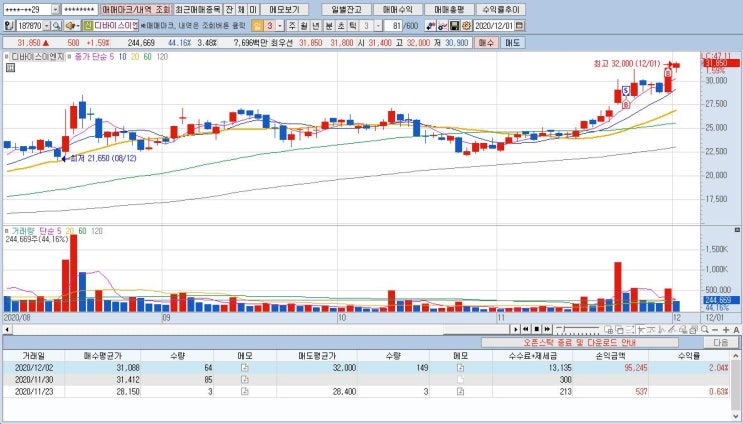This screenshot has width=743, height=424.
Task: Open the calendar picker icon
Action: tap(520, 26)
